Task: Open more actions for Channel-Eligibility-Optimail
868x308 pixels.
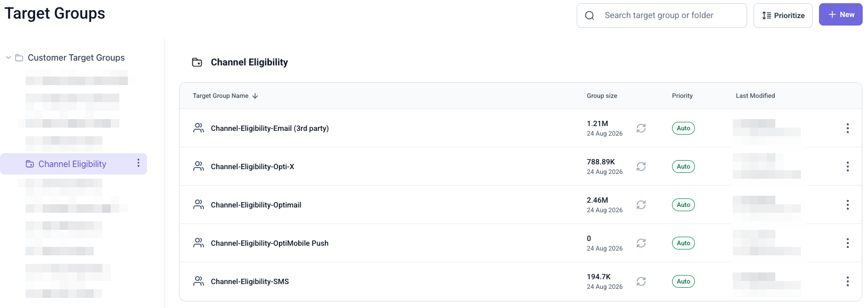Action: (x=848, y=205)
